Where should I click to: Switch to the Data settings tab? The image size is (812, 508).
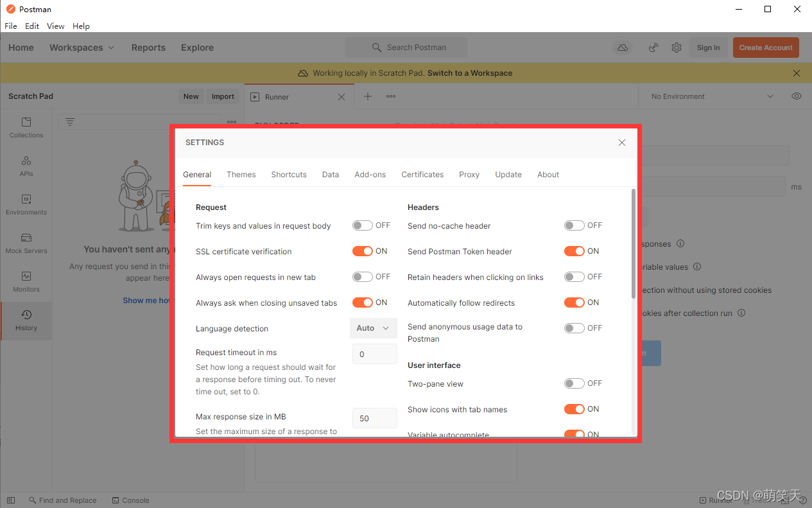[331, 175]
